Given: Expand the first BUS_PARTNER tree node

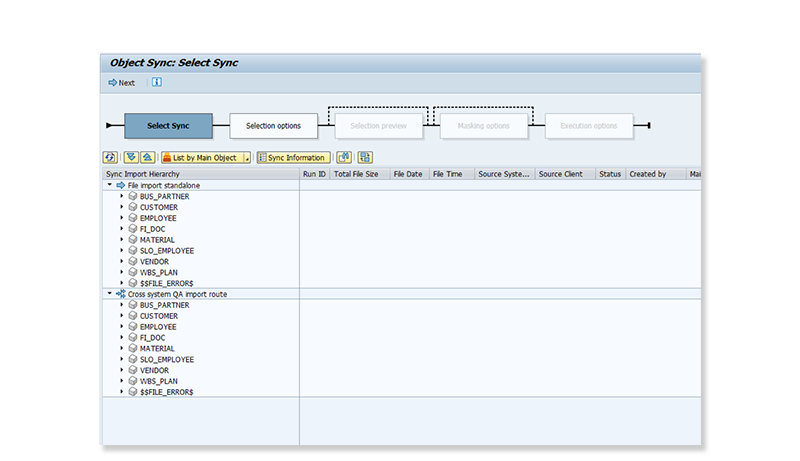Looking at the screenshot, I should click(x=122, y=197).
